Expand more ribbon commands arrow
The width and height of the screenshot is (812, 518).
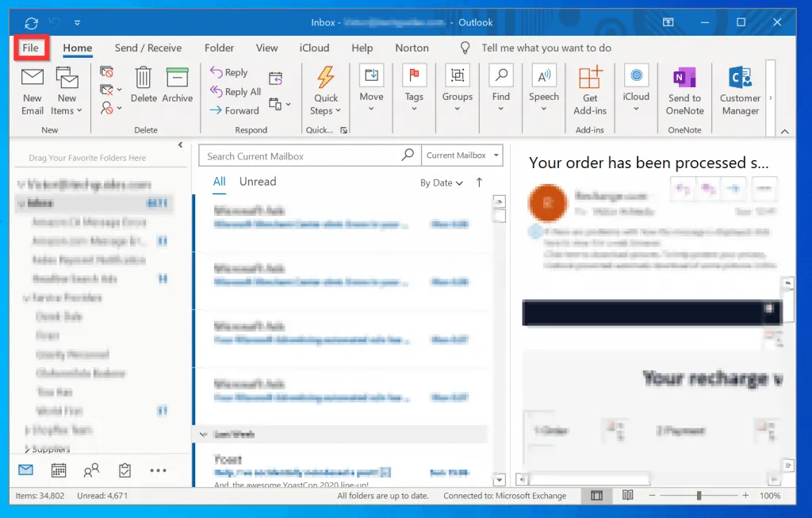pyautogui.click(x=771, y=98)
